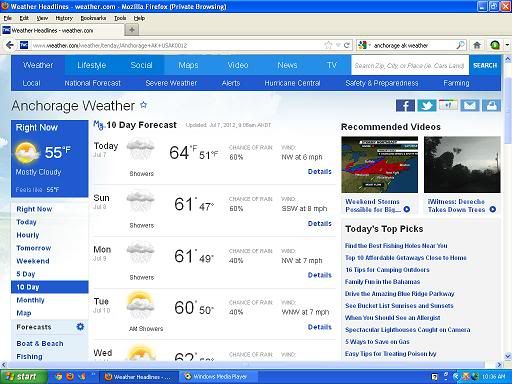Select the Weather Headlines browser tab
This screenshot has height=384, width=512.
pyautogui.click(x=62, y=30)
